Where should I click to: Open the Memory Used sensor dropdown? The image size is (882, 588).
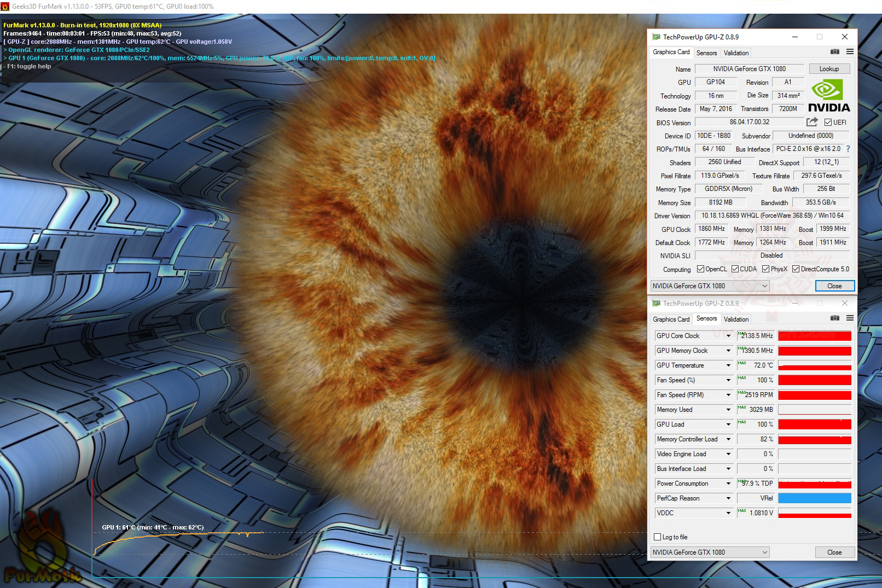pyautogui.click(x=728, y=410)
